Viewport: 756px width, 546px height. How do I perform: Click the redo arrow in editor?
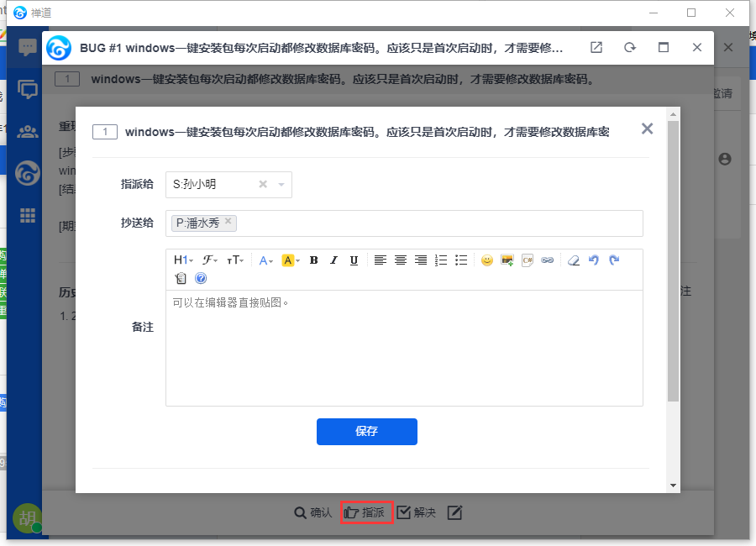(x=614, y=260)
